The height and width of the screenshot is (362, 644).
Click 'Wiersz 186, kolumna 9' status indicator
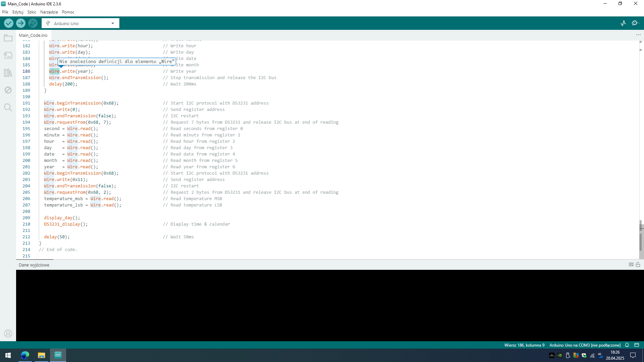point(524,345)
